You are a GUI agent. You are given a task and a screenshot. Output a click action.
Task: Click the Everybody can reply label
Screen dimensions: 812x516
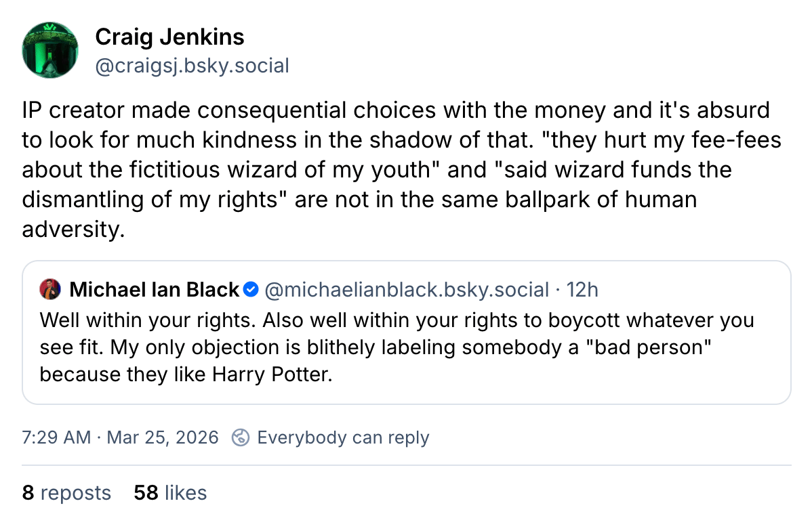pyautogui.click(x=343, y=437)
